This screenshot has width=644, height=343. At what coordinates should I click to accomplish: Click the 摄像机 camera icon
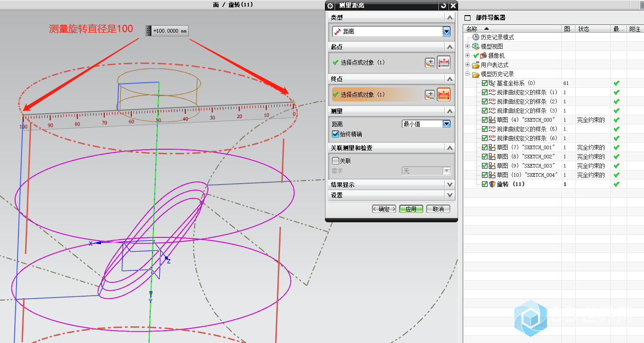pyautogui.click(x=483, y=56)
